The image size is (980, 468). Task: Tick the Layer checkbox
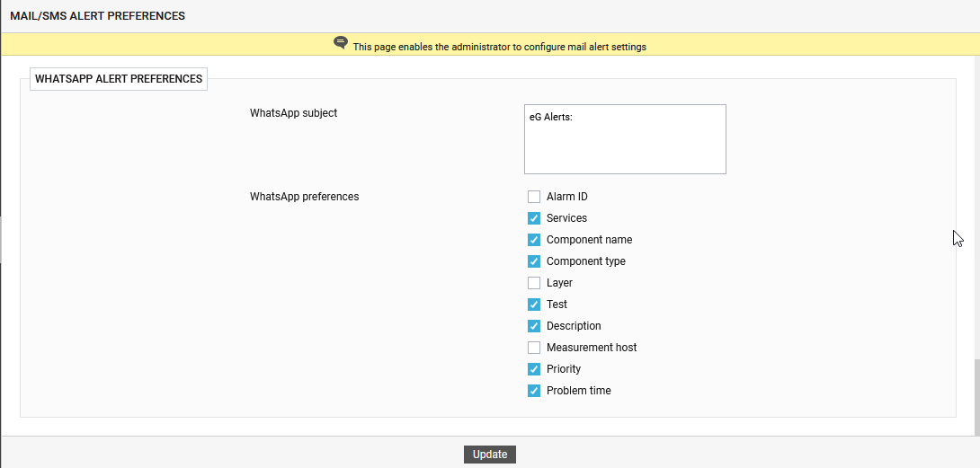click(534, 283)
